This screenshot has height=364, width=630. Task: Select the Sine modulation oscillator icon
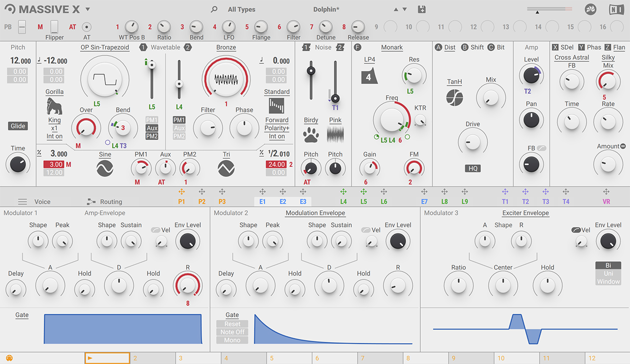point(105,169)
